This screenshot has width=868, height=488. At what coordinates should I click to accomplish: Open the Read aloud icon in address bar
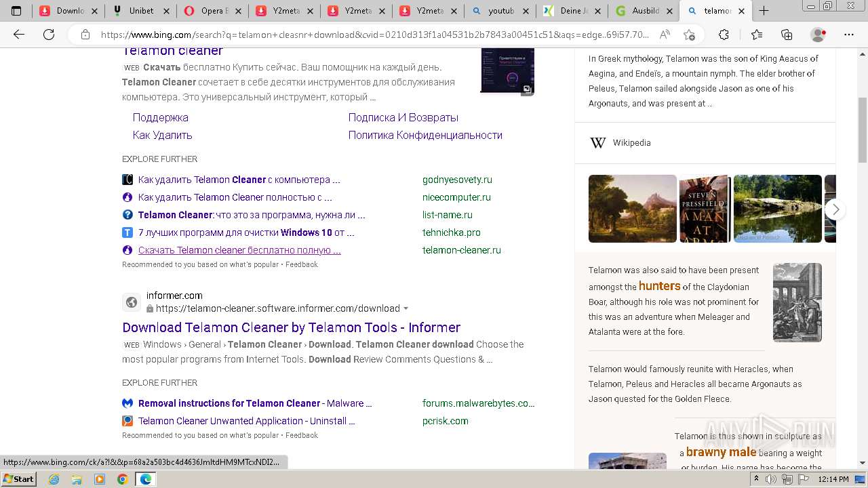point(665,35)
